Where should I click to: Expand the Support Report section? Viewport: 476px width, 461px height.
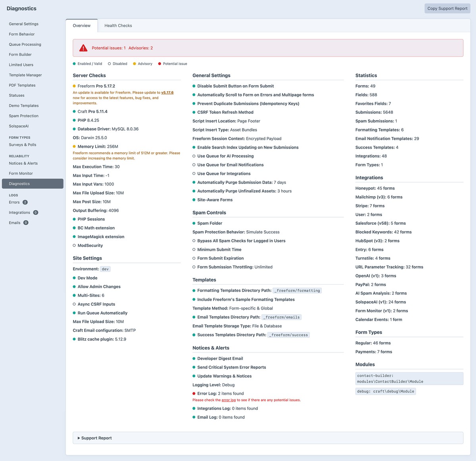click(x=268, y=438)
